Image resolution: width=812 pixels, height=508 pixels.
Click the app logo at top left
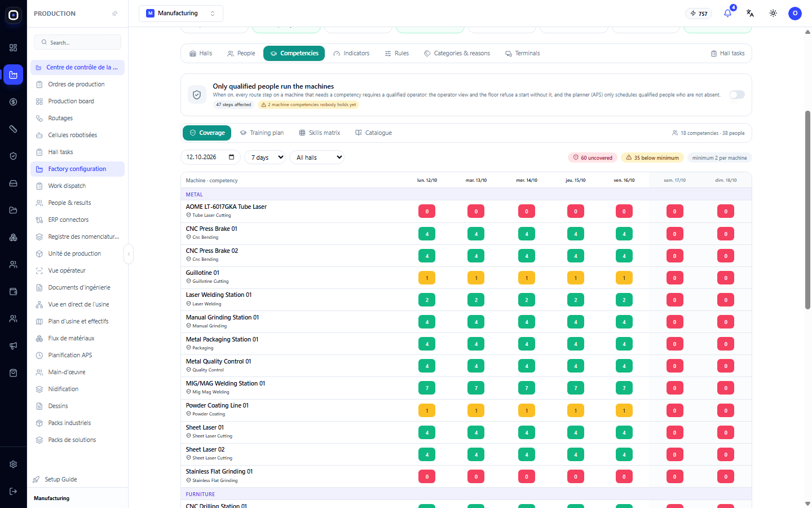point(14,15)
